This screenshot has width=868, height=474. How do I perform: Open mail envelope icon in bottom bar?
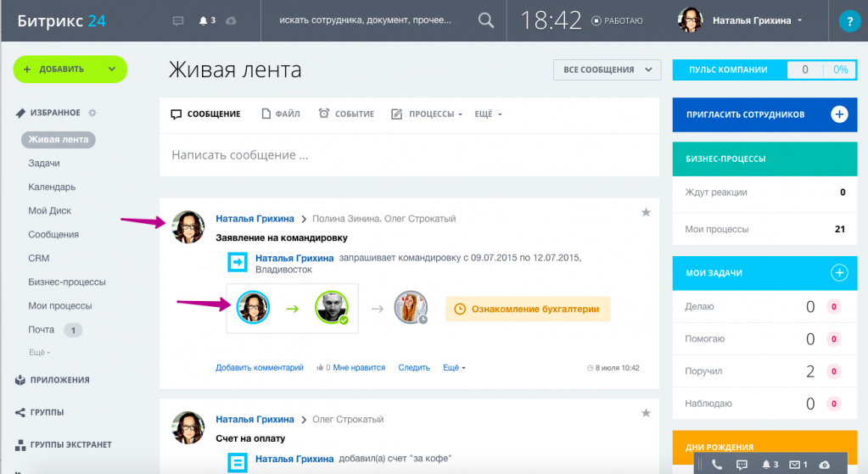coord(798,465)
